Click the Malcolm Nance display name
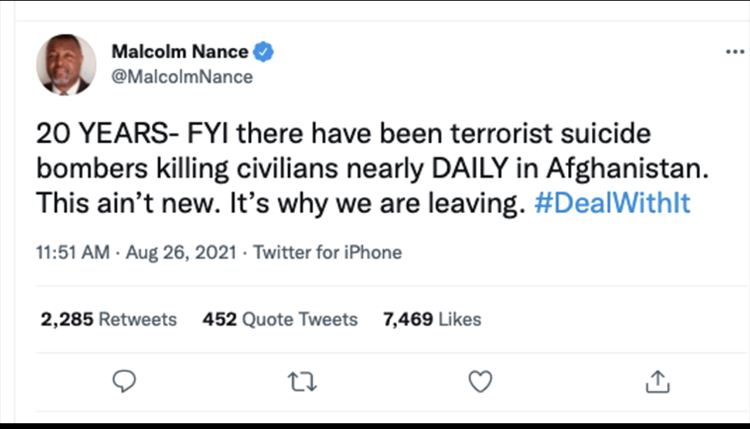 pos(182,52)
